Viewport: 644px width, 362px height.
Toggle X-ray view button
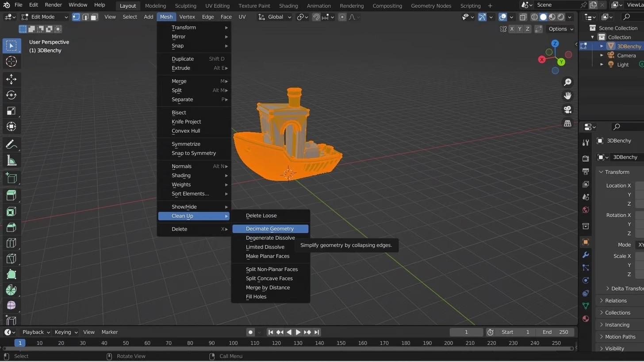pyautogui.click(x=523, y=17)
